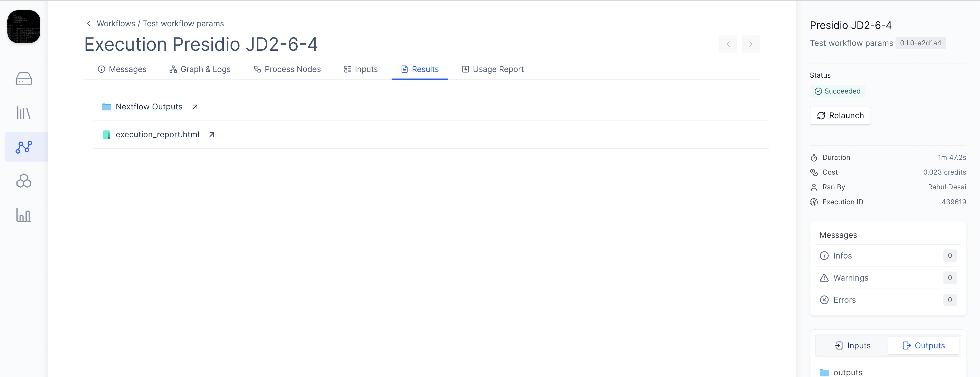
Task: Click the Nextflow Outputs folder icon
Action: (107, 107)
